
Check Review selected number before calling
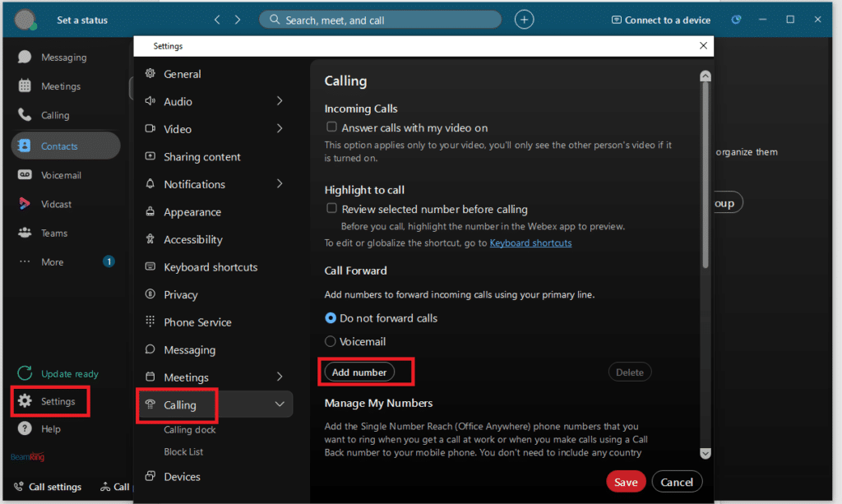click(x=332, y=208)
